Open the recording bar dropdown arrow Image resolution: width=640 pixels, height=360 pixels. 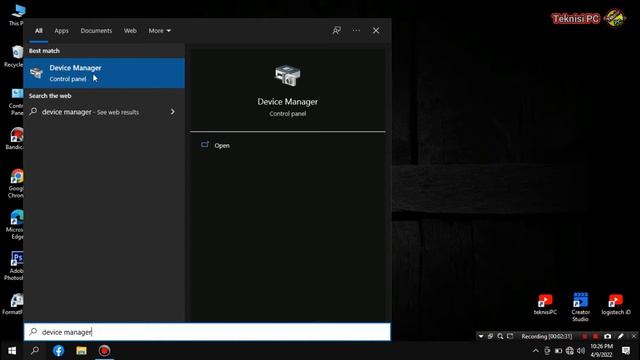pyautogui.click(x=481, y=336)
